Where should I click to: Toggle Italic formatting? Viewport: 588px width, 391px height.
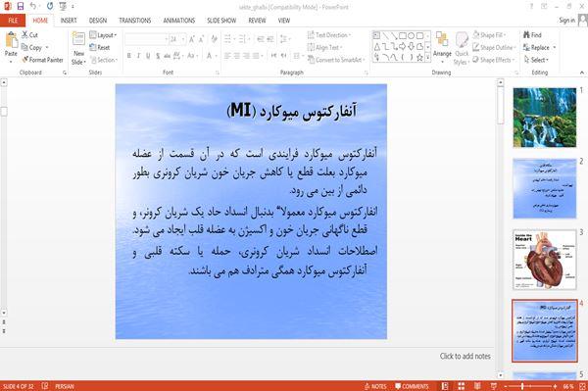(138, 56)
